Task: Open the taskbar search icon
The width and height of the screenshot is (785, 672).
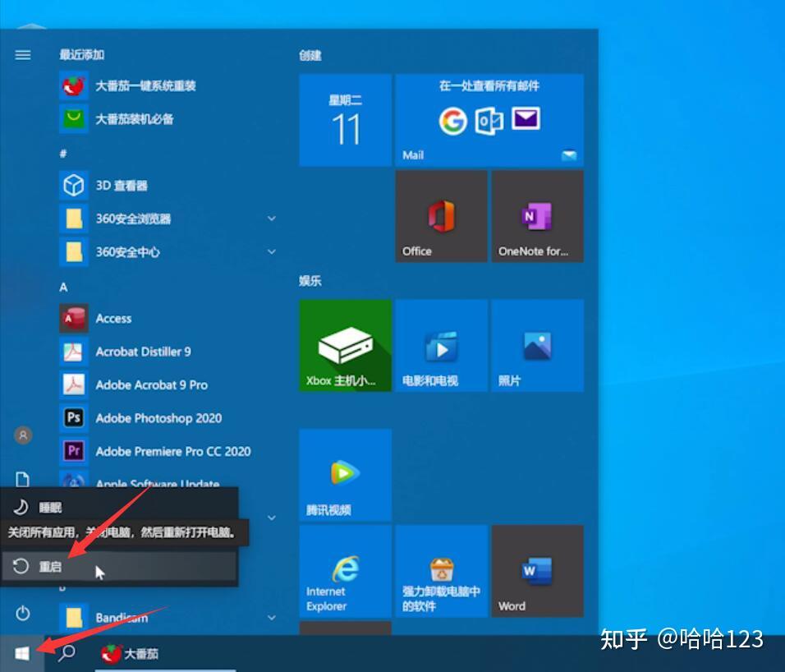Action: (67, 652)
